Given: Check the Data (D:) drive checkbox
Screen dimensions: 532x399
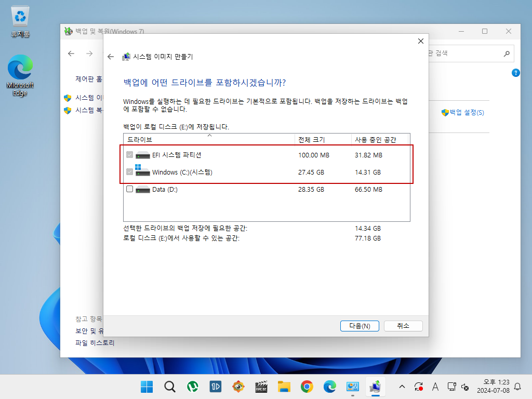Looking at the screenshot, I should click(129, 189).
